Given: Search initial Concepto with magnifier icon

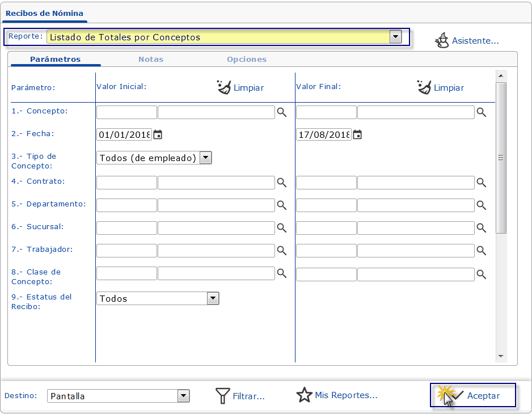Looking at the screenshot, I should click(281, 112).
